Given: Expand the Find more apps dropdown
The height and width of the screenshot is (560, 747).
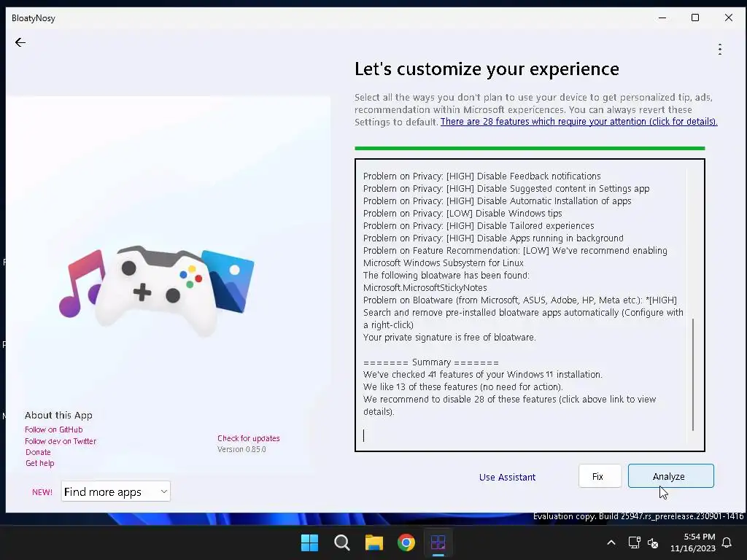Looking at the screenshot, I should [116, 491].
